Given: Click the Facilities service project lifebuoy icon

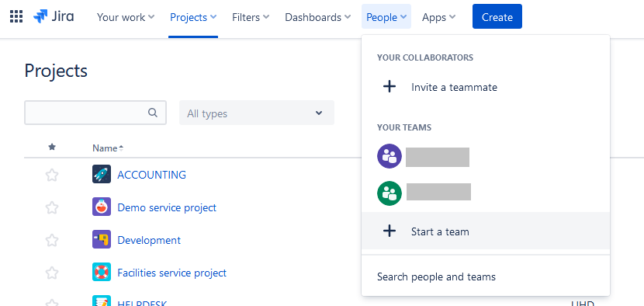Looking at the screenshot, I should (102, 272).
